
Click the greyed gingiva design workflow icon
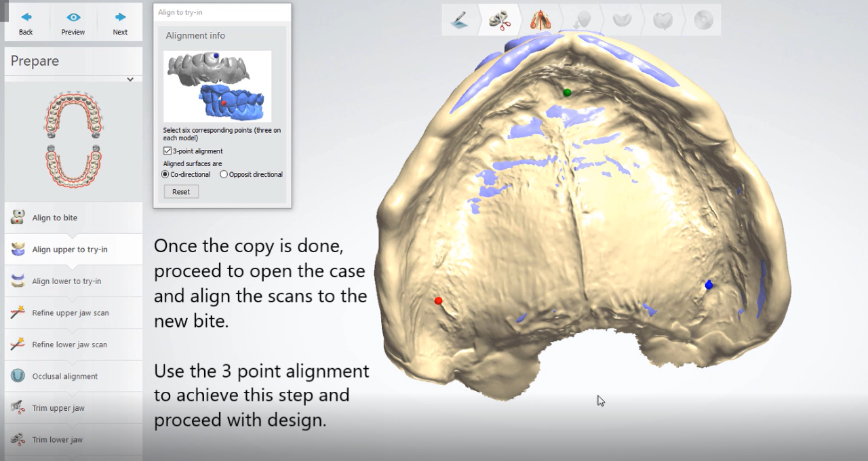point(622,20)
